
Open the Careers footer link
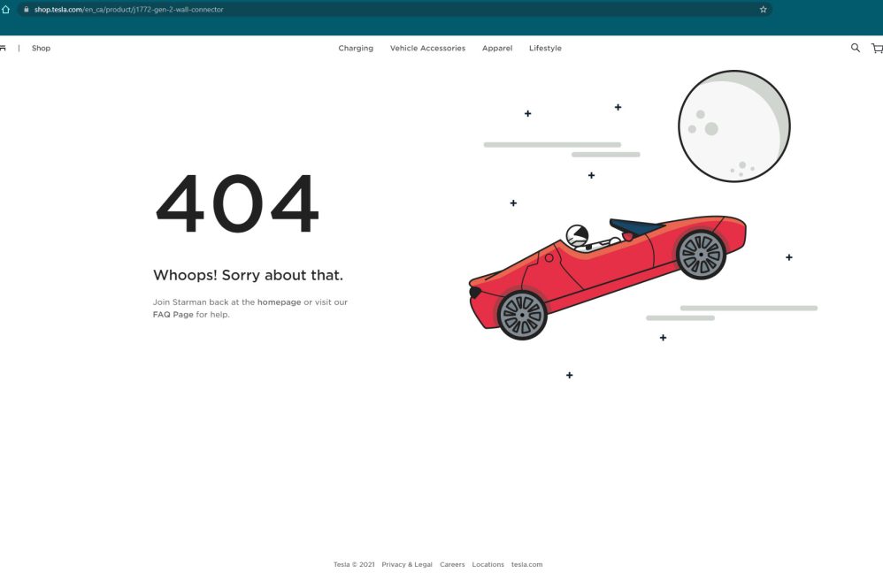pyautogui.click(x=452, y=565)
